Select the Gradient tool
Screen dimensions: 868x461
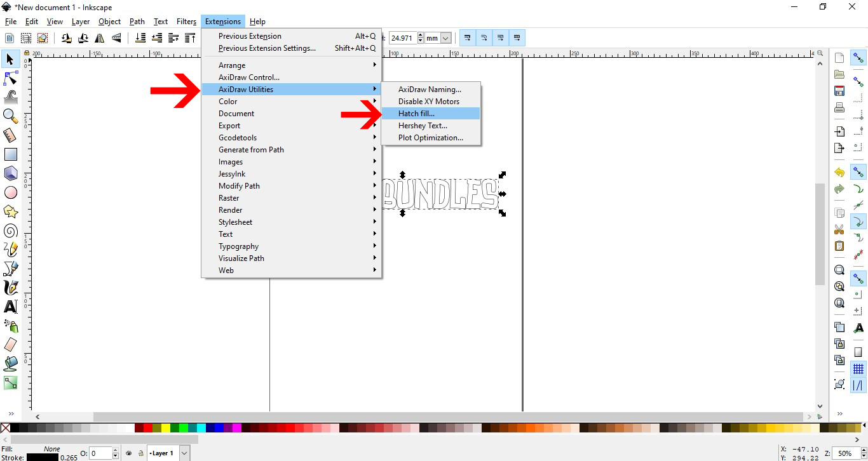(10, 383)
